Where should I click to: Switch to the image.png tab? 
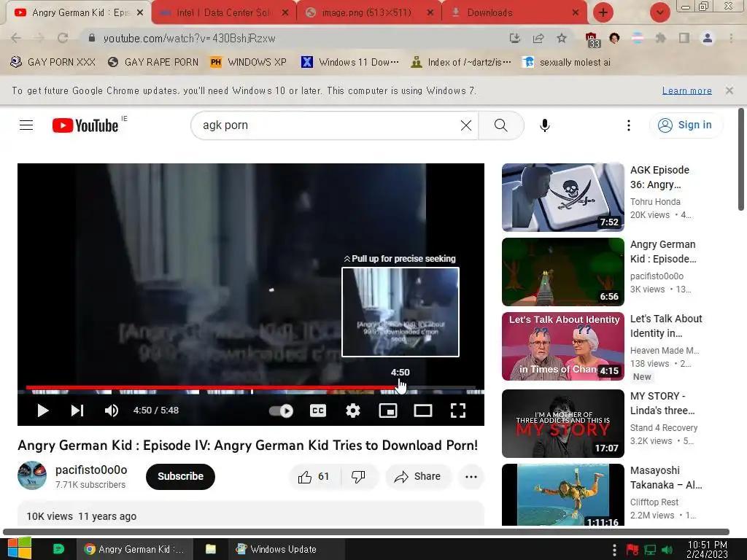367,12
